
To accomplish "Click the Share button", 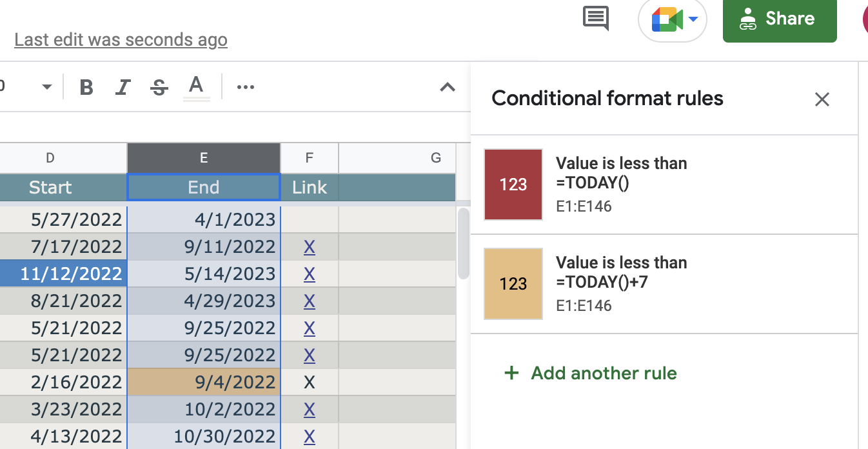I will [x=779, y=19].
